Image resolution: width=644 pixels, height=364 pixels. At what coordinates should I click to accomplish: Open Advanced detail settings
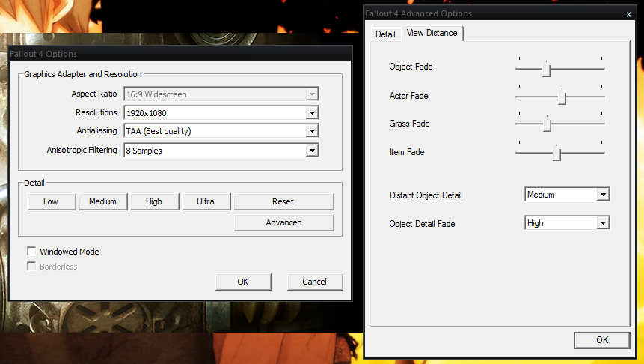coord(283,222)
